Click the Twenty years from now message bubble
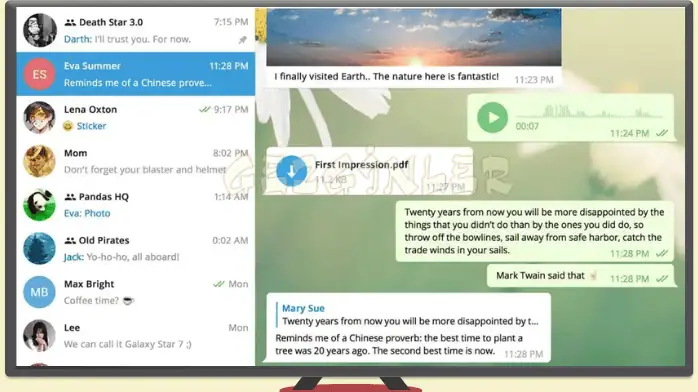Image resolution: width=698 pixels, height=392 pixels. click(535, 231)
